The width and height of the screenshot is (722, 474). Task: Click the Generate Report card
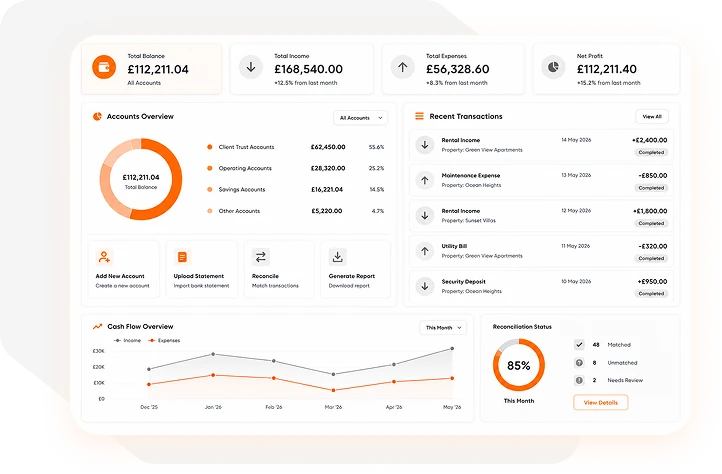[x=355, y=269]
